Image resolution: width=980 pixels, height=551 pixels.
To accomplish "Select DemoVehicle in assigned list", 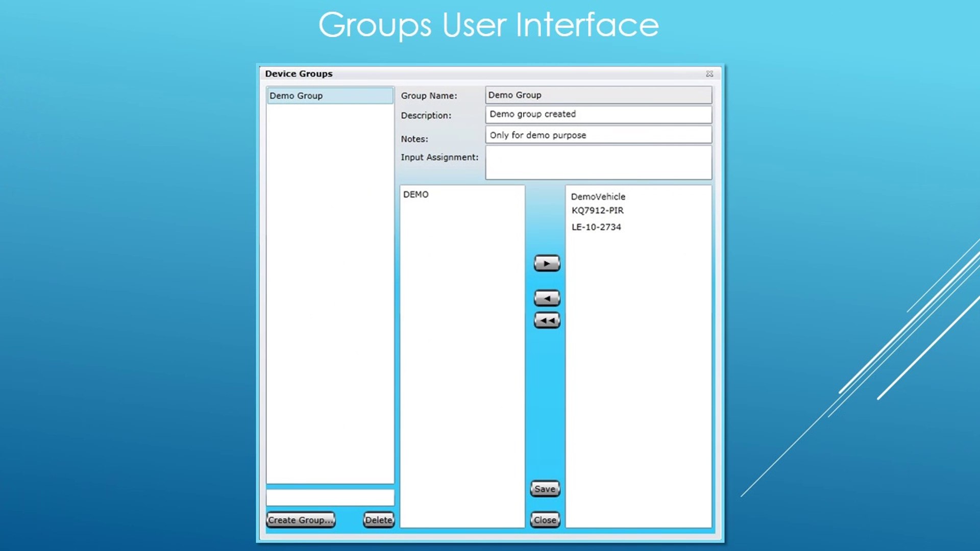I will pos(598,196).
